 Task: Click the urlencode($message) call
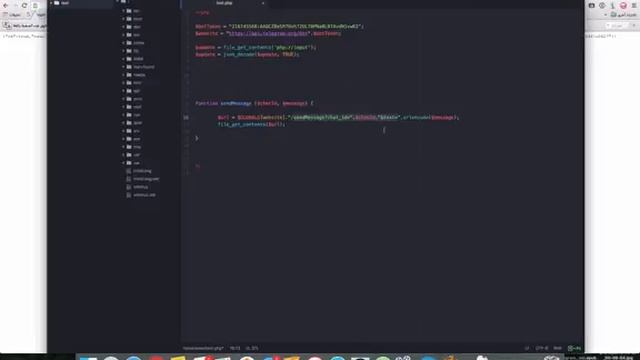(430, 118)
